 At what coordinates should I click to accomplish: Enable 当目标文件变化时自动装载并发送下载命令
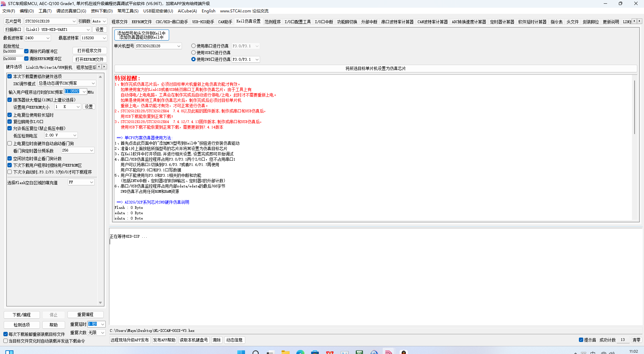(5, 341)
